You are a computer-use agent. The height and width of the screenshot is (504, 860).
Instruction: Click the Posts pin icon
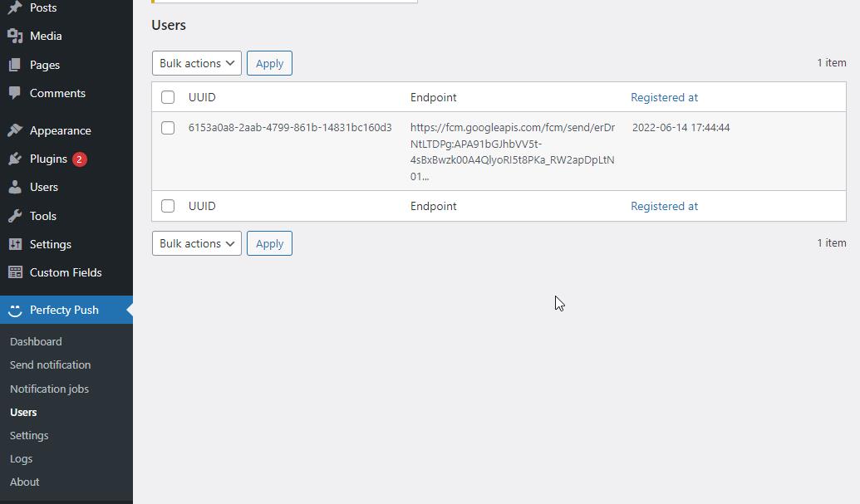click(15, 7)
